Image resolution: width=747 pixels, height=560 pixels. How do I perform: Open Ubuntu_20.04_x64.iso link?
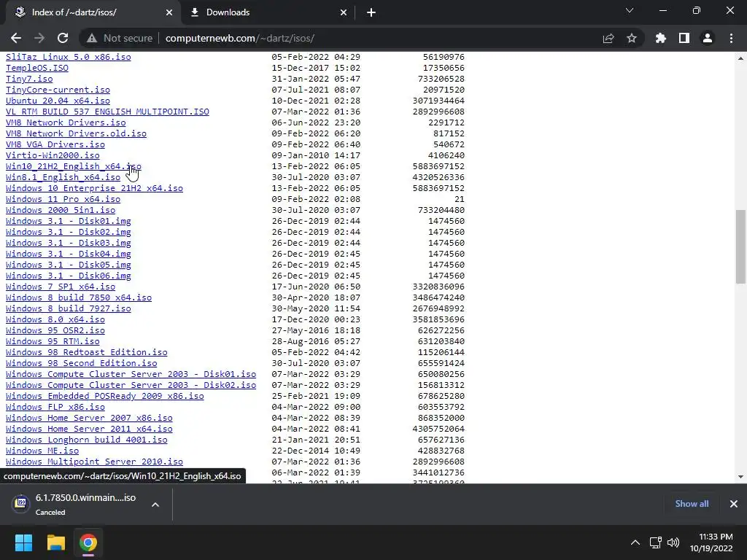pyautogui.click(x=58, y=101)
